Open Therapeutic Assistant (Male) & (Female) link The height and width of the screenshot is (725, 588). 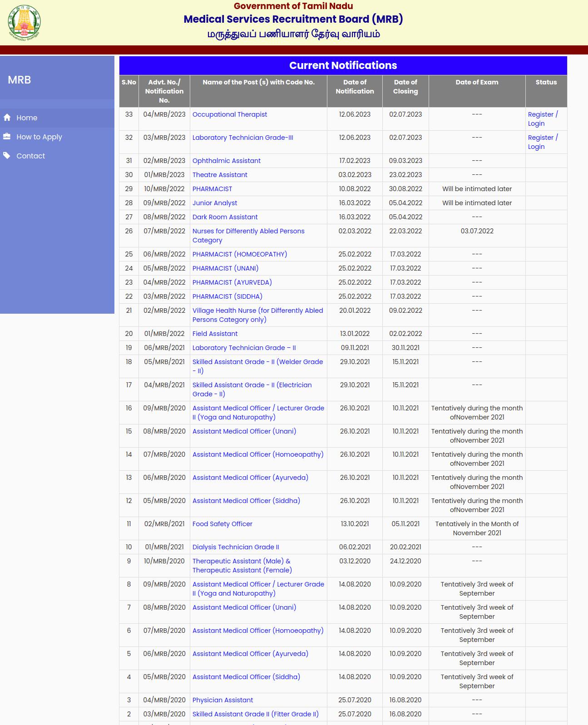[242, 566]
